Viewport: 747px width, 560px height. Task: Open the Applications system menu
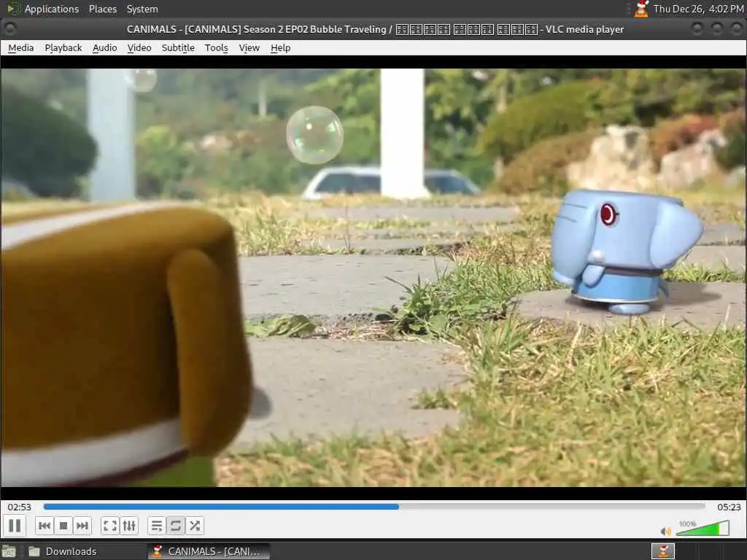(52, 9)
